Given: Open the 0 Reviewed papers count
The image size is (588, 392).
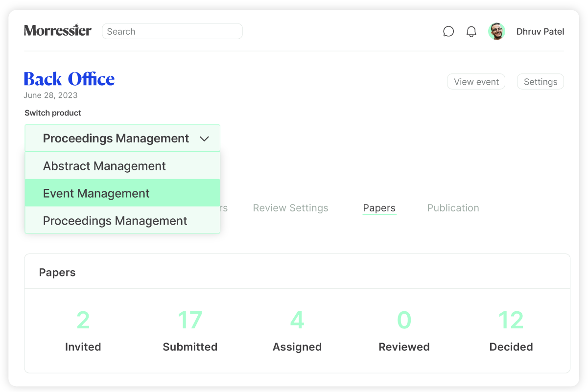Looking at the screenshot, I should [404, 330].
